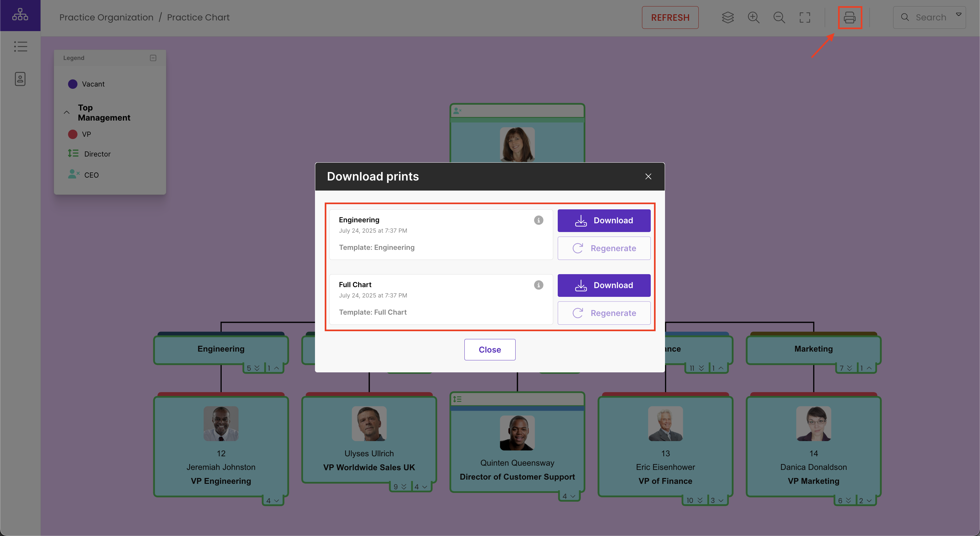Collapse the Top Management legend group
This screenshot has width=980, height=536.
pos(66,112)
